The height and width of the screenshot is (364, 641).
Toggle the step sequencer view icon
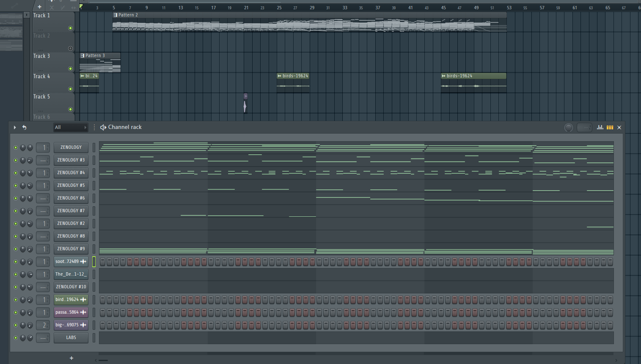(x=610, y=127)
